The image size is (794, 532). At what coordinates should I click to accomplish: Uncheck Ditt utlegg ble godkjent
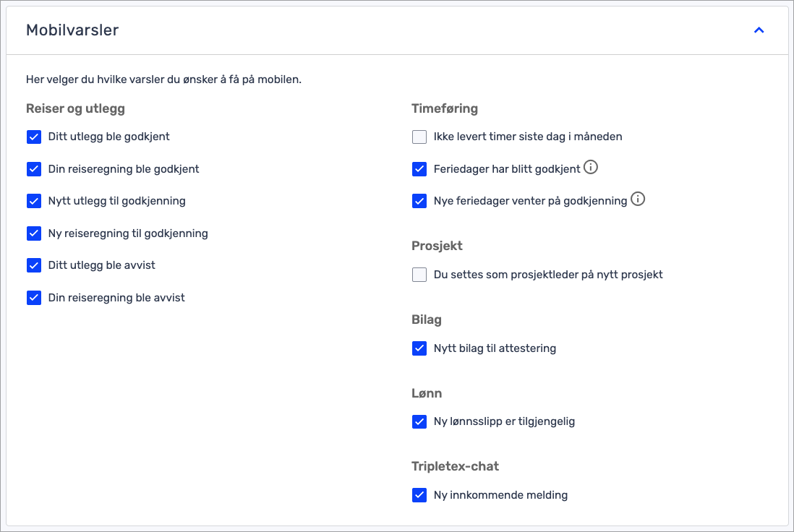[x=34, y=137]
